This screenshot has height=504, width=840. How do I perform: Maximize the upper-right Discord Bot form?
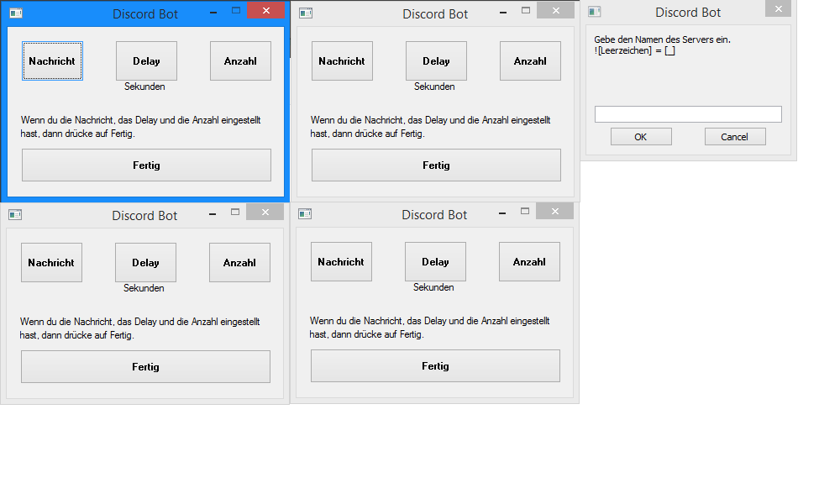(526, 11)
